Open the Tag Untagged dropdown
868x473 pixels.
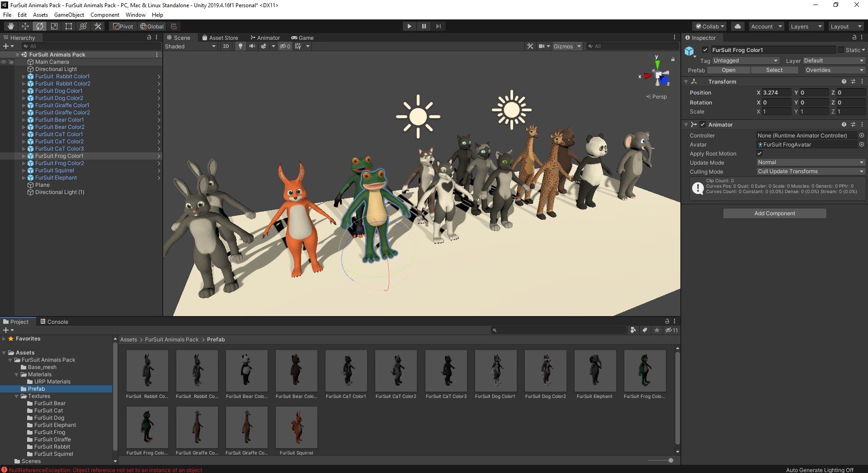tap(746, 61)
